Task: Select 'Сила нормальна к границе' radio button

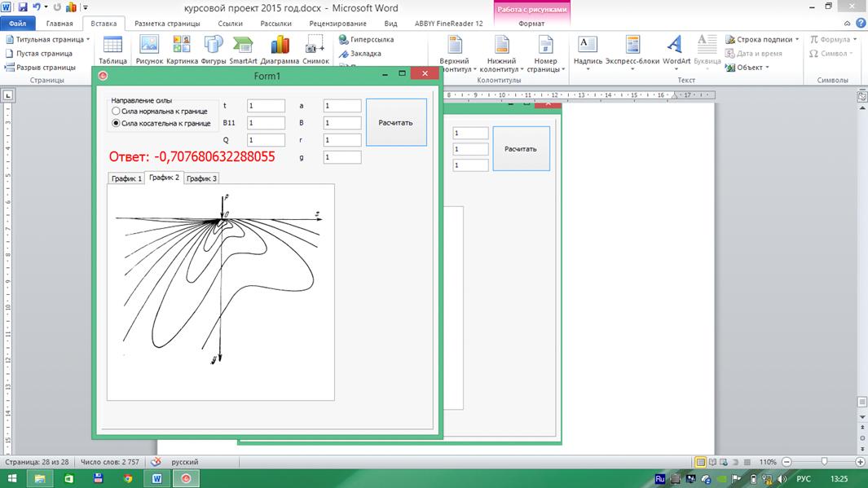Action: click(117, 112)
